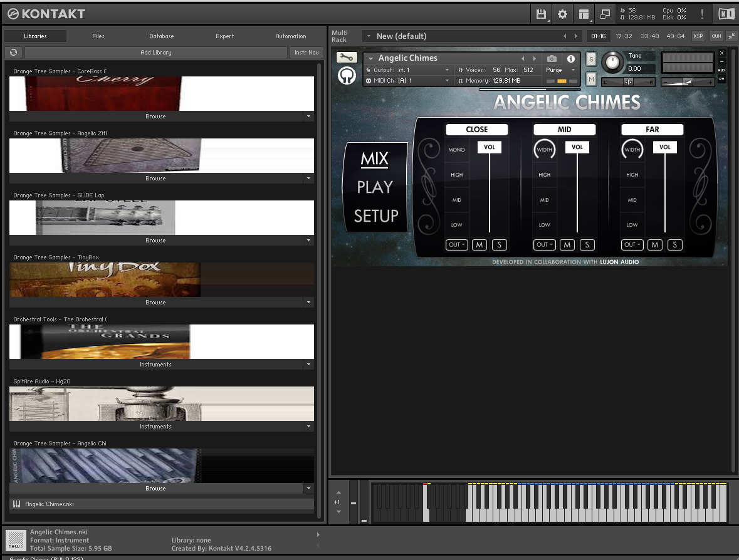
Task: Close the Angelic Chimes instrument
Action: (x=721, y=53)
